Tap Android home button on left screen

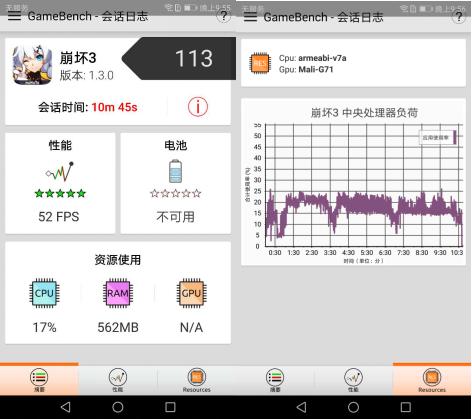pyautogui.click(x=118, y=407)
